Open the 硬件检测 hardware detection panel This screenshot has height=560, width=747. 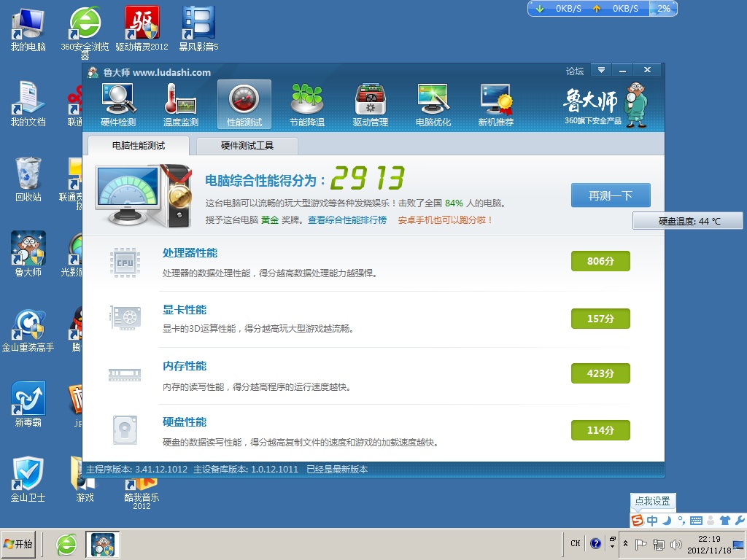coord(117,102)
